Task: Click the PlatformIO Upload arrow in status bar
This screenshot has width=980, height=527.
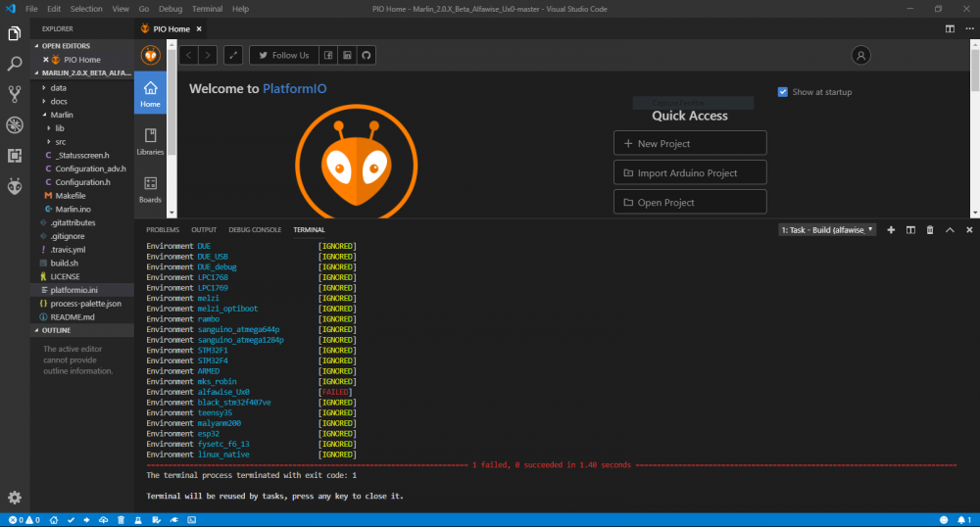Action: click(x=86, y=520)
